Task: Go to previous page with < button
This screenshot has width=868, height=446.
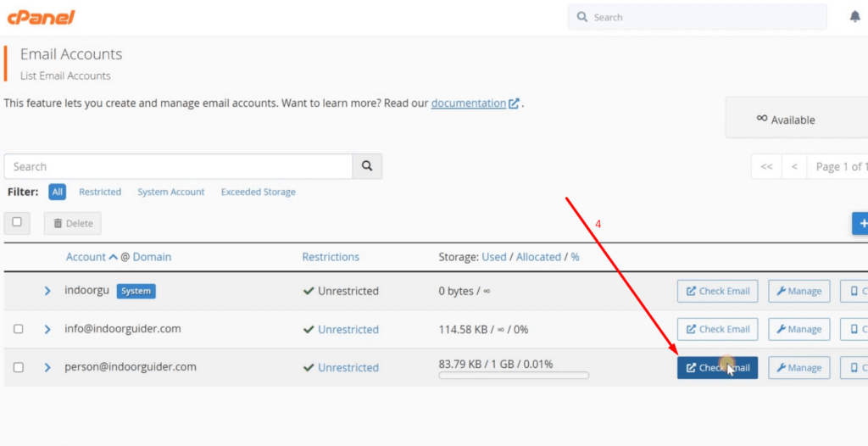Action: tap(794, 167)
